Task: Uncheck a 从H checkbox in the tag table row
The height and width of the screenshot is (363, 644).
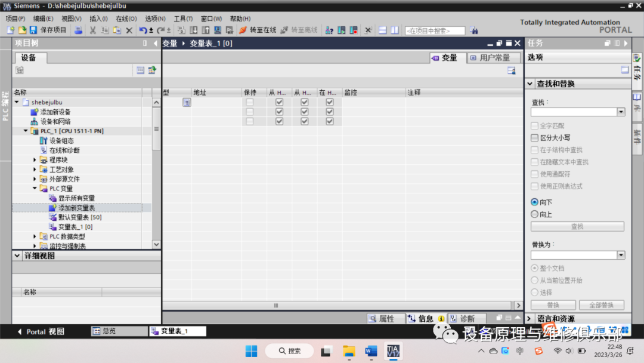Action: (x=278, y=102)
